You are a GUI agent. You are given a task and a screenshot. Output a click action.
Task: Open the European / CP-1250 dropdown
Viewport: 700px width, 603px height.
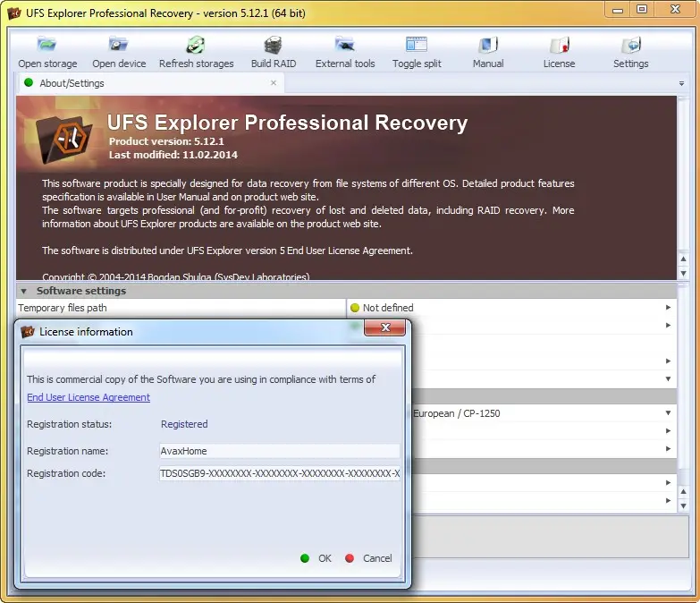pos(668,413)
